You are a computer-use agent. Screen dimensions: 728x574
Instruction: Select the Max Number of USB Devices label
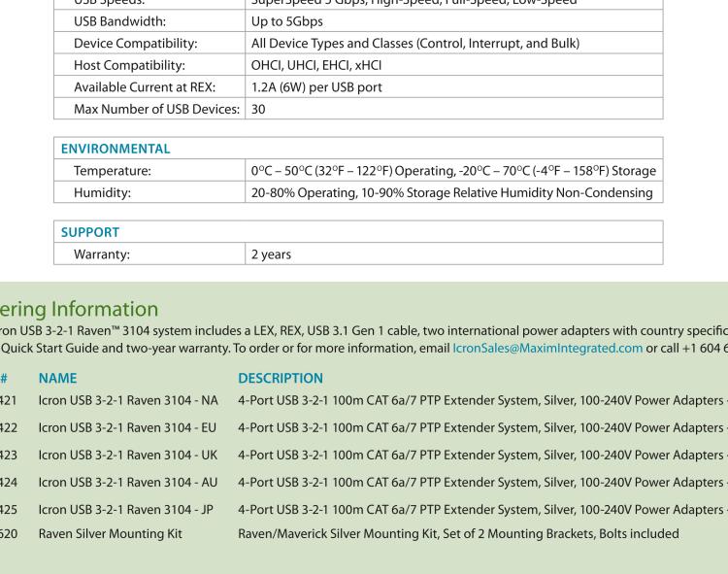[156, 109]
